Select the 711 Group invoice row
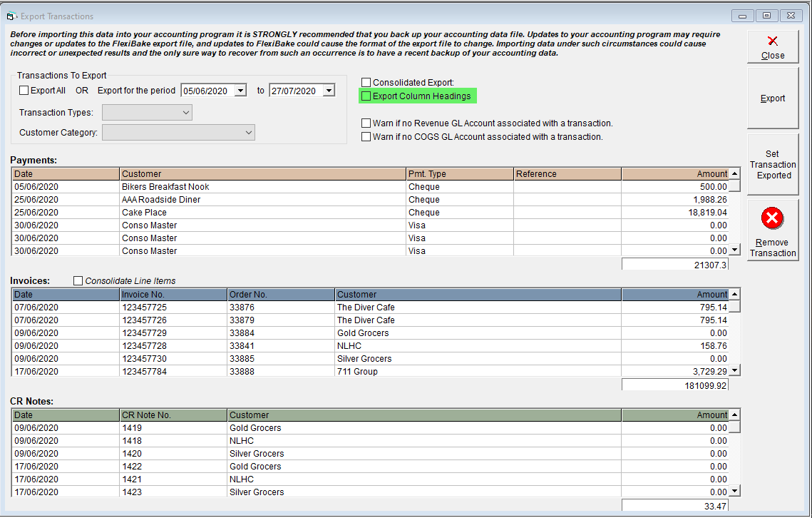812x518 pixels. pos(370,371)
